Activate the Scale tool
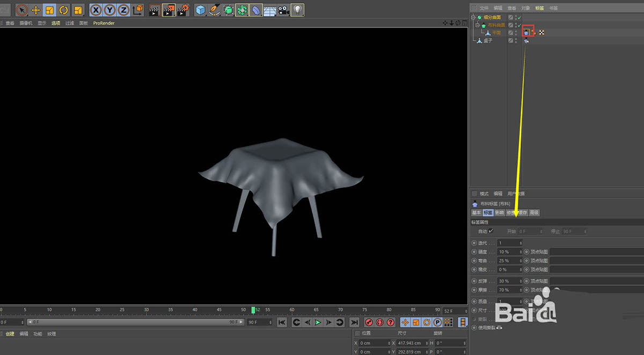The height and width of the screenshot is (355, 644). [50, 10]
